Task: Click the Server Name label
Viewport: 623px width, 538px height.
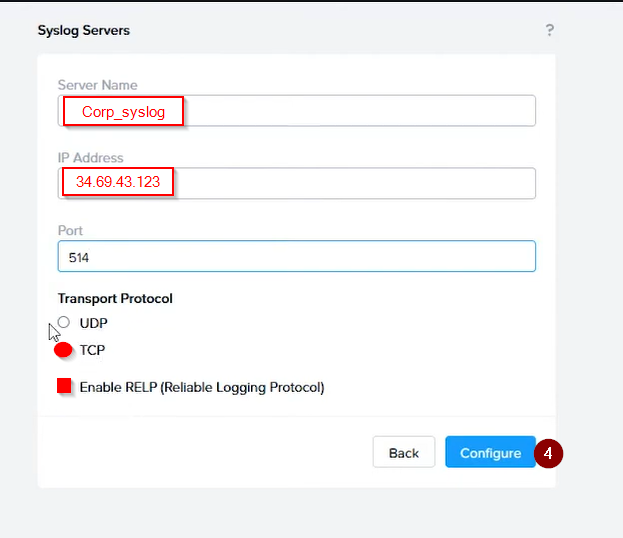Action: (x=98, y=85)
